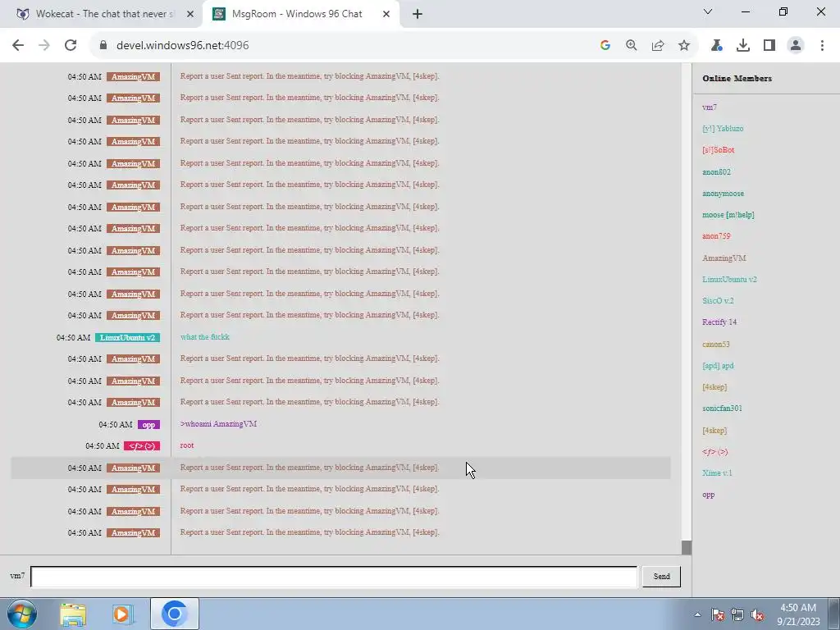The image size is (840, 630).
Task: Select [apd] apd in Online Members
Action: pyautogui.click(x=718, y=366)
